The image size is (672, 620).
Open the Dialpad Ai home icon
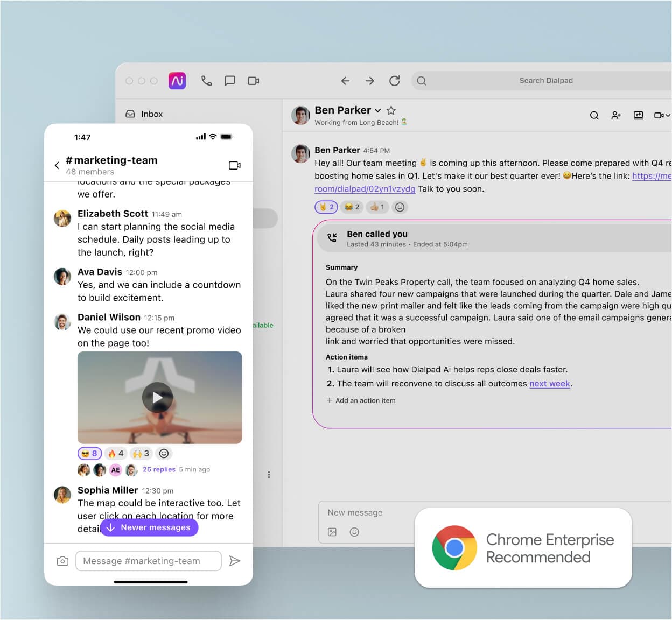click(x=177, y=80)
